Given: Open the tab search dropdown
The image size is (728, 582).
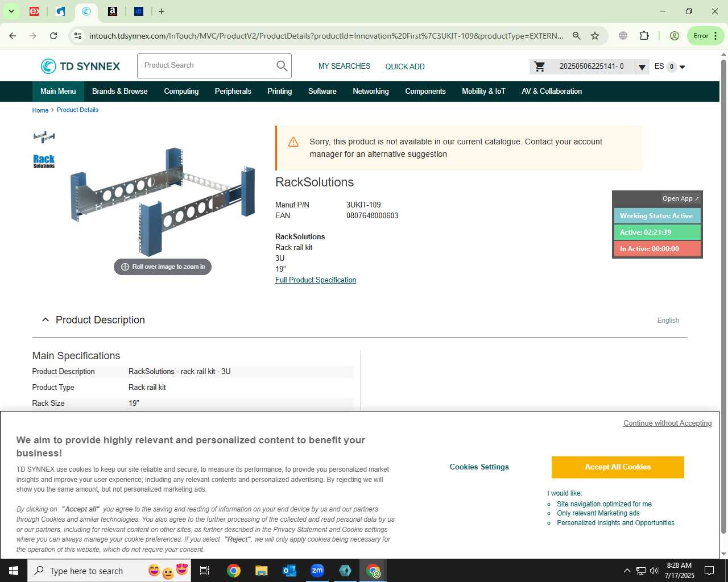Looking at the screenshot, I should [11, 11].
